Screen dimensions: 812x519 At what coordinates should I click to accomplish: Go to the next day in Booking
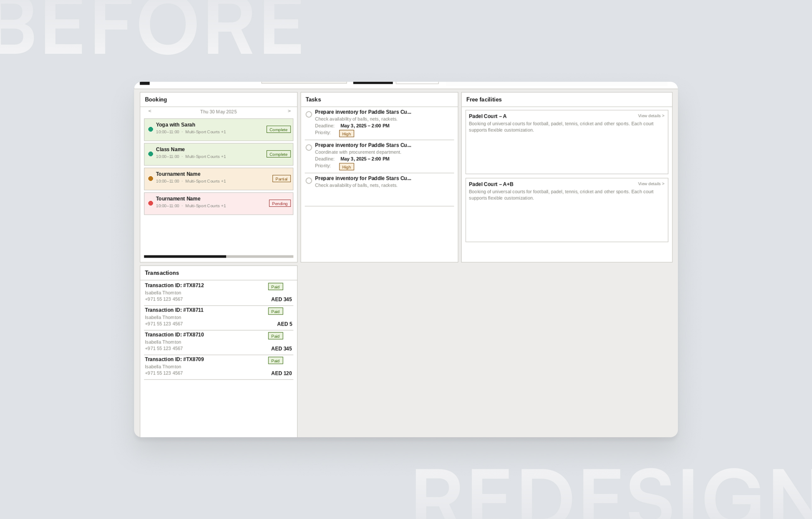pyautogui.click(x=289, y=111)
